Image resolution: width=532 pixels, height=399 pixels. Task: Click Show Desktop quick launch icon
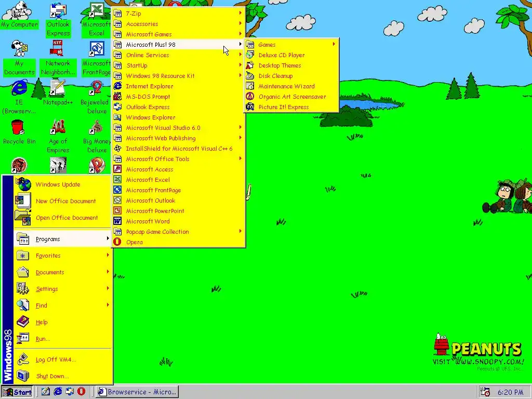(x=46, y=391)
